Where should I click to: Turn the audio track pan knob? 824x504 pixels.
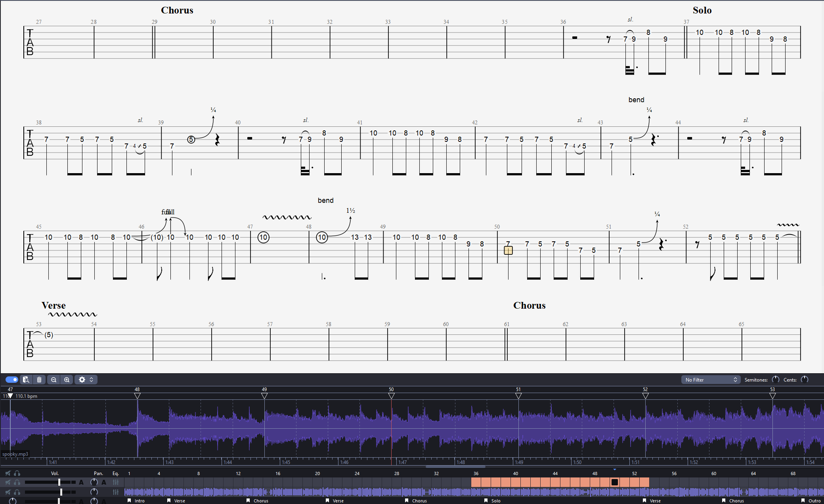tap(94, 492)
